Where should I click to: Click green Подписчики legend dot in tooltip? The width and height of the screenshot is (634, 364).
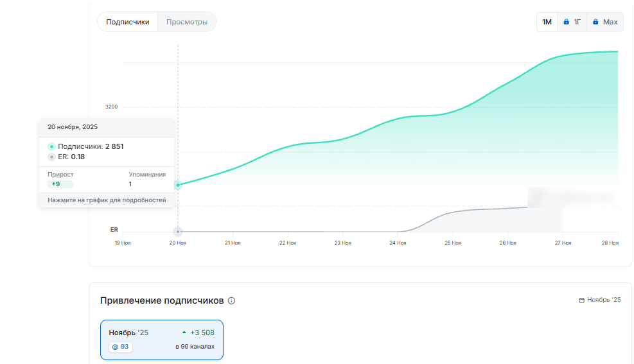(x=52, y=146)
